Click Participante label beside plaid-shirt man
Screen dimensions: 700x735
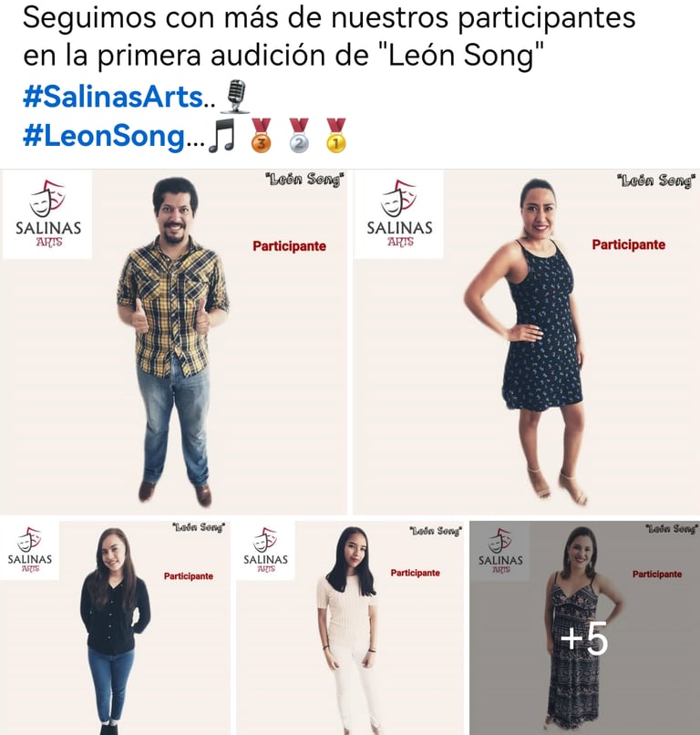[289, 246]
